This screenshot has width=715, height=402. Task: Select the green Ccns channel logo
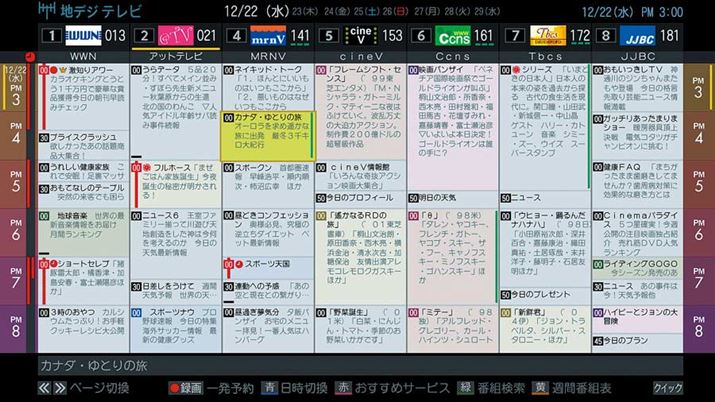[453, 36]
